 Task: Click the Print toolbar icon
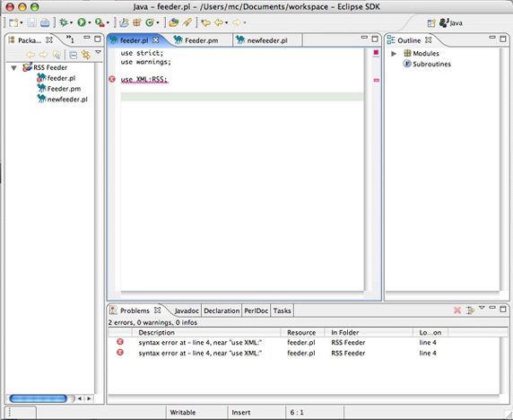pos(45,22)
